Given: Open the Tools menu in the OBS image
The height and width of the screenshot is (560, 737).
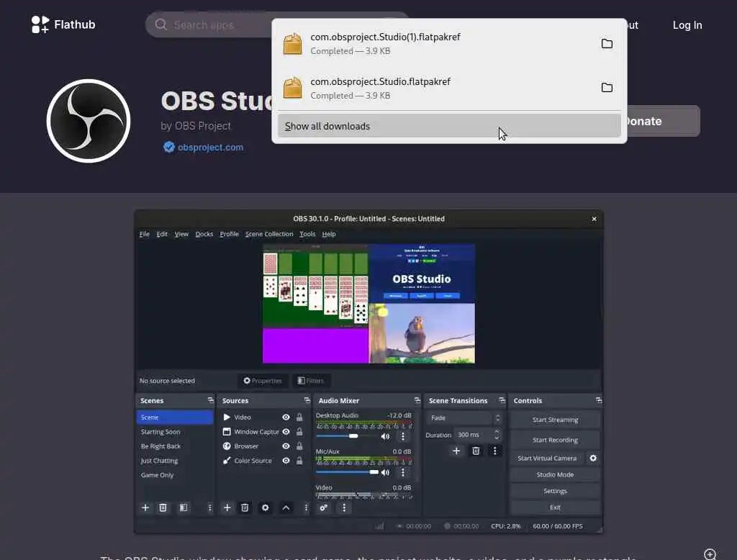Looking at the screenshot, I should [307, 234].
